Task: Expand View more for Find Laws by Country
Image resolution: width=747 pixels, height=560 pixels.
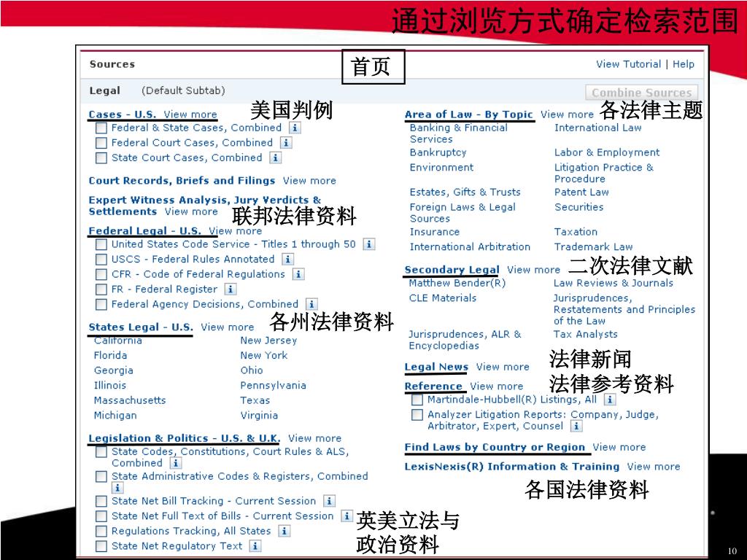Action: coord(619,447)
